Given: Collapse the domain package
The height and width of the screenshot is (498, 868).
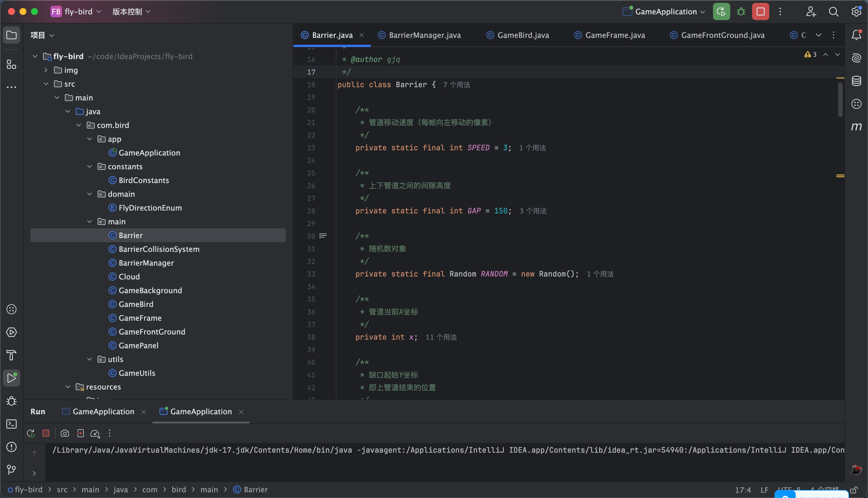Looking at the screenshot, I should (90, 194).
